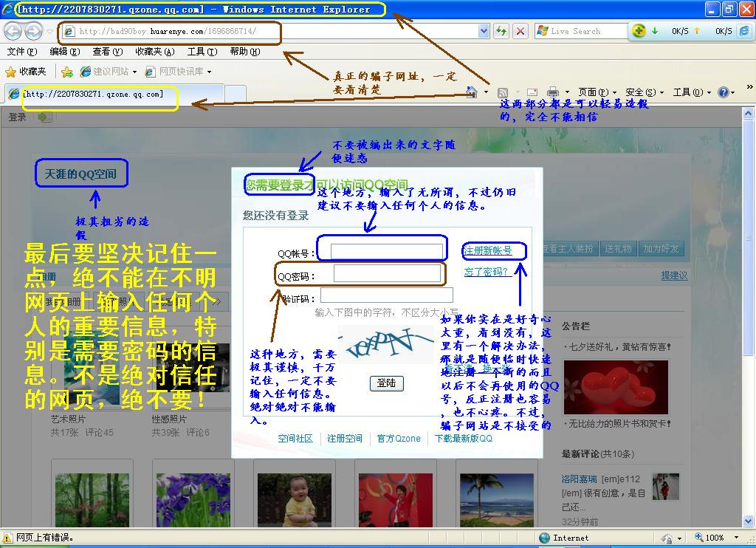
Task: Go back with the browser Back arrow
Action: pos(13,31)
